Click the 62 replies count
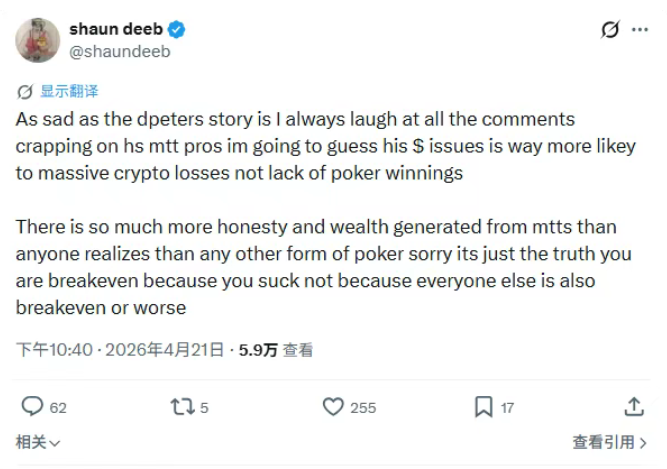The height and width of the screenshot is (469, 667). (58, 407)
